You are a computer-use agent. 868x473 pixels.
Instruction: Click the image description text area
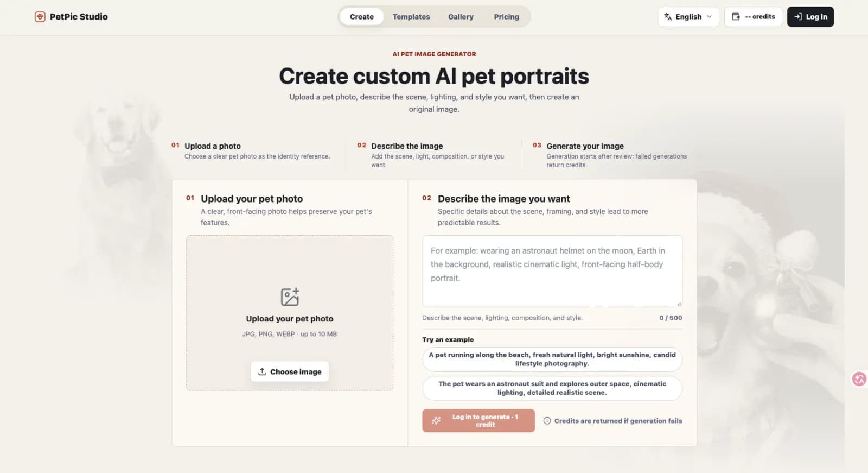pyautogui.click(x=552, y=272)
